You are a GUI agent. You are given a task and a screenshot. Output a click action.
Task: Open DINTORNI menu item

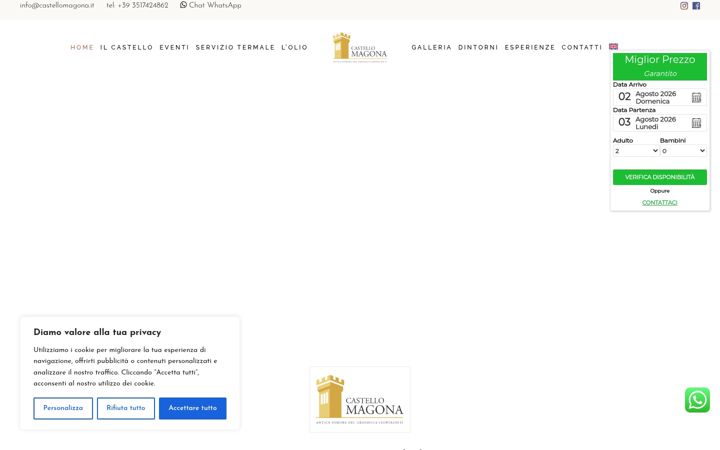tap(478, 47)
